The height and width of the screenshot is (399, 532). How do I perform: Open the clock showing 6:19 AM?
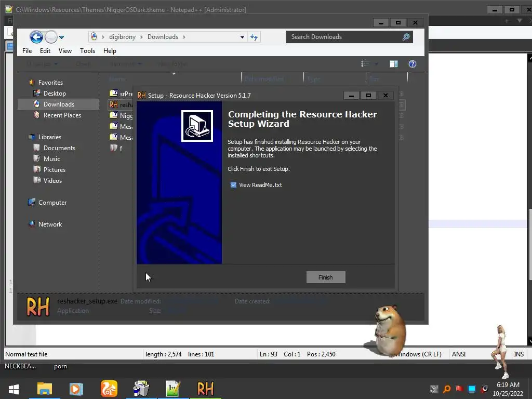[508, 389]
